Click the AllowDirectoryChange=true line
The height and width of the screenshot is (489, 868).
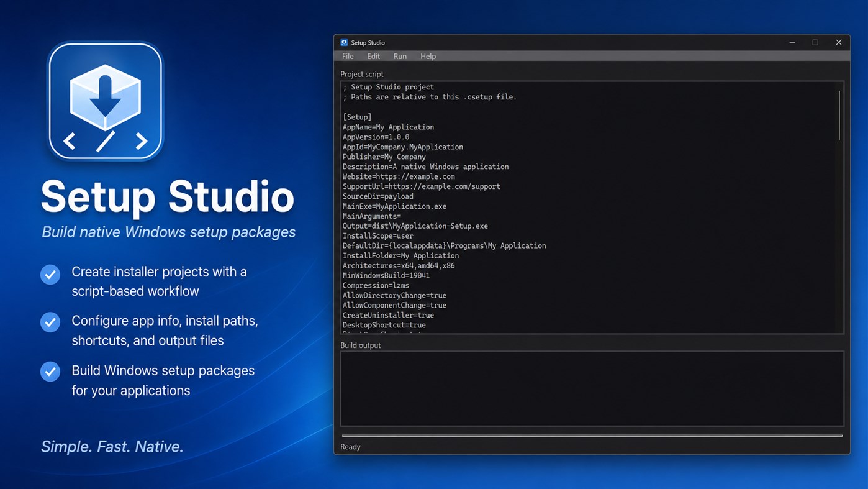pyautogui.click(x=395, y=295)
